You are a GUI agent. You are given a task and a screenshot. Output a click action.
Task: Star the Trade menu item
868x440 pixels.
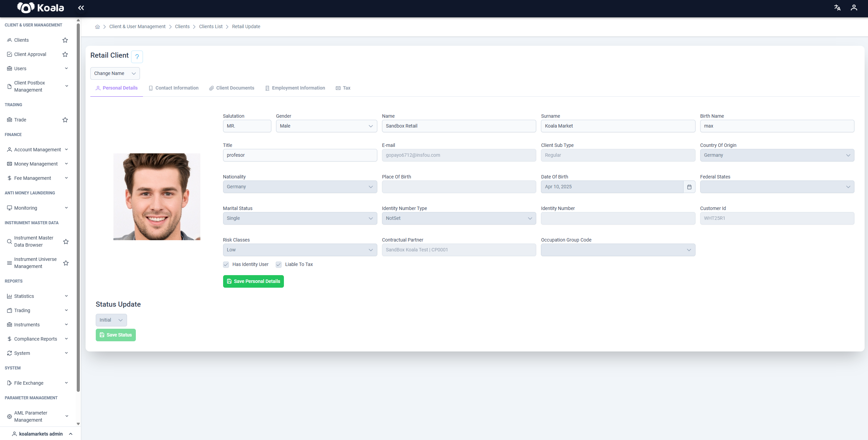[x=65, y=120]
